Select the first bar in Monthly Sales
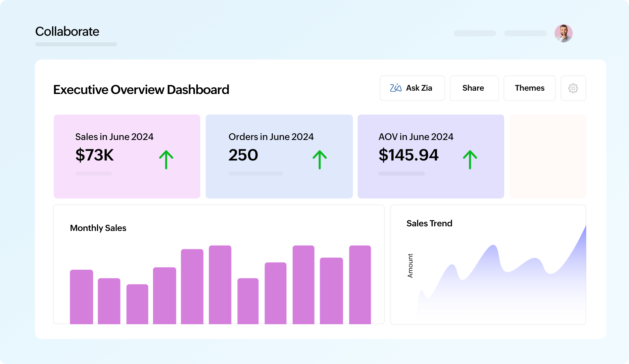Viewport: 629px width, 364px height. 81,297
